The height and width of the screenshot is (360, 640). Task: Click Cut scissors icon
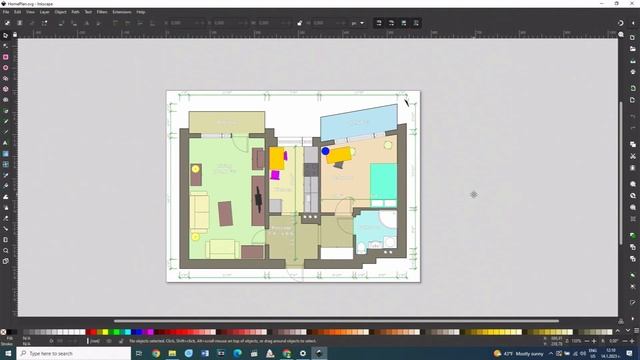point(633,156)
